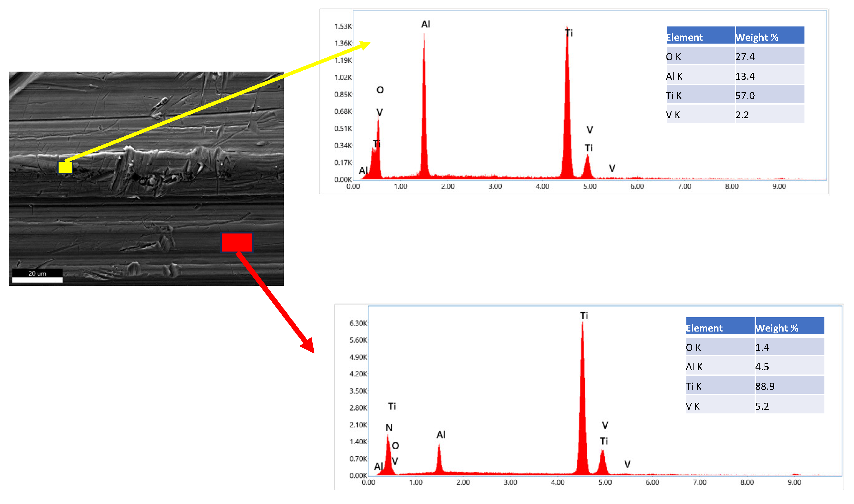
Task: Click the N peak label in bottom spectrum
Action: (389, 428)
